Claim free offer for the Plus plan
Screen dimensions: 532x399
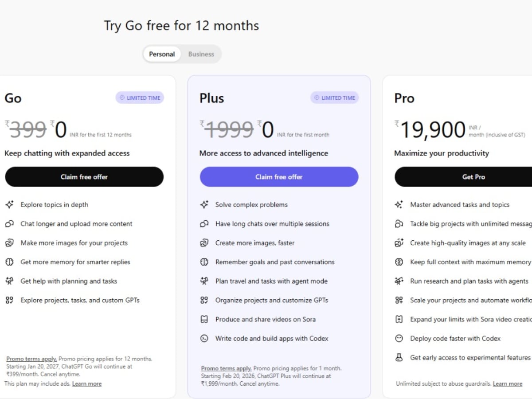[x=279, y=177]
